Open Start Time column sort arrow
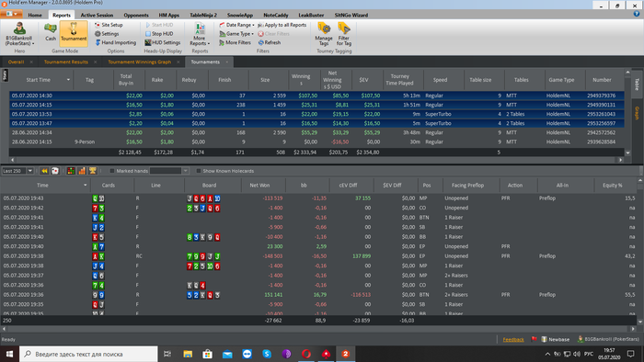The image size is (644, 362). coord(68,80)
